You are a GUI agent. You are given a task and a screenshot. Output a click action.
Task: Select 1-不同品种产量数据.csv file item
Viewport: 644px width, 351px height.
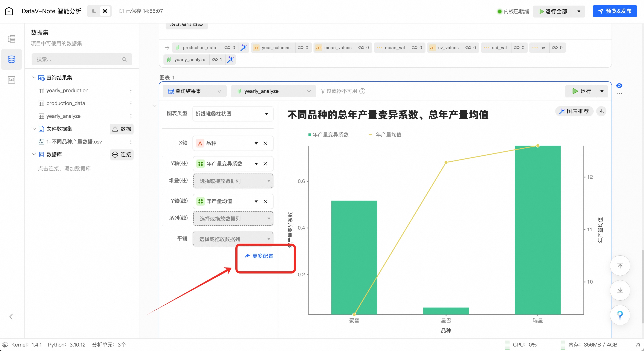(x=74, y=142)
